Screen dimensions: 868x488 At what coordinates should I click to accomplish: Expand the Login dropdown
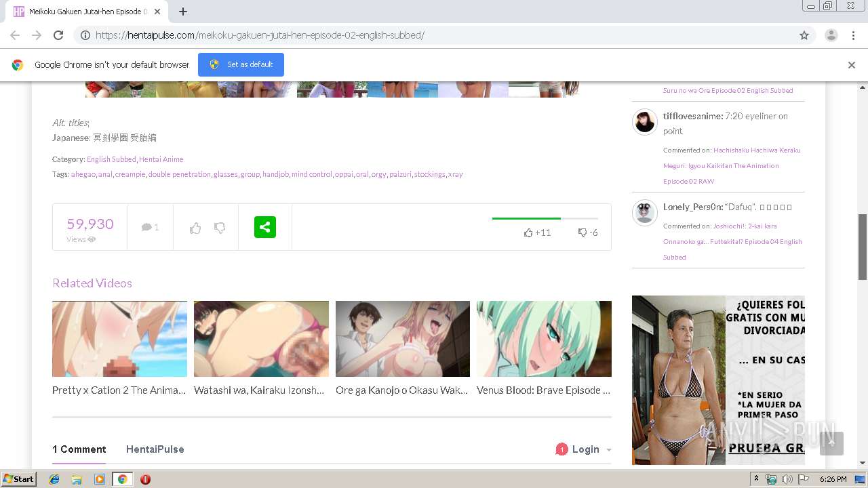pos(591,449)
